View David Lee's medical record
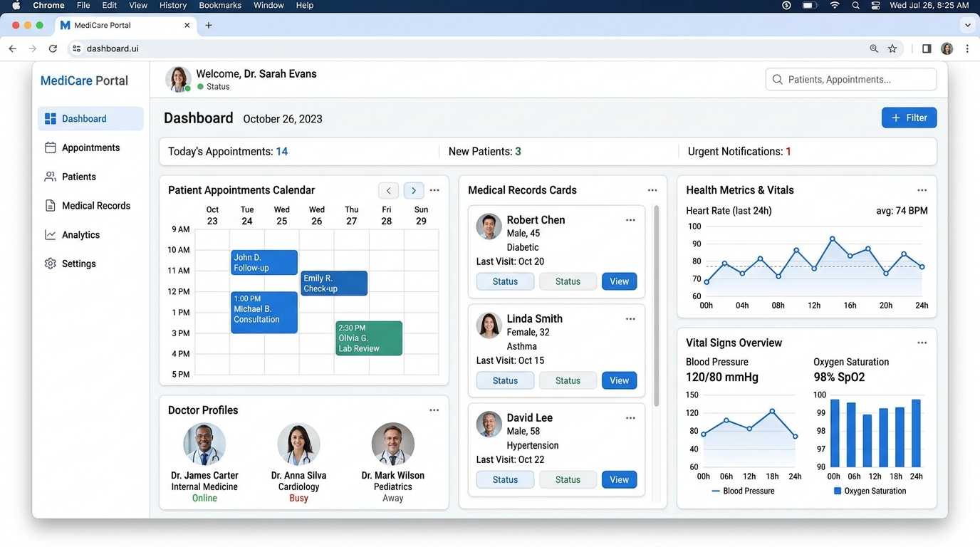The width and height of the screenshot is (980, 547). 619,479
